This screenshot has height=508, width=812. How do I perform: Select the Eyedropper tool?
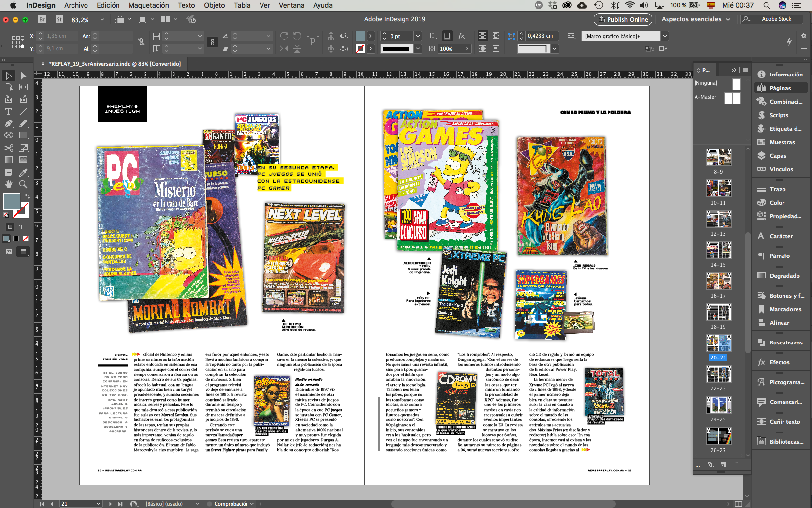tap(23, 173)
